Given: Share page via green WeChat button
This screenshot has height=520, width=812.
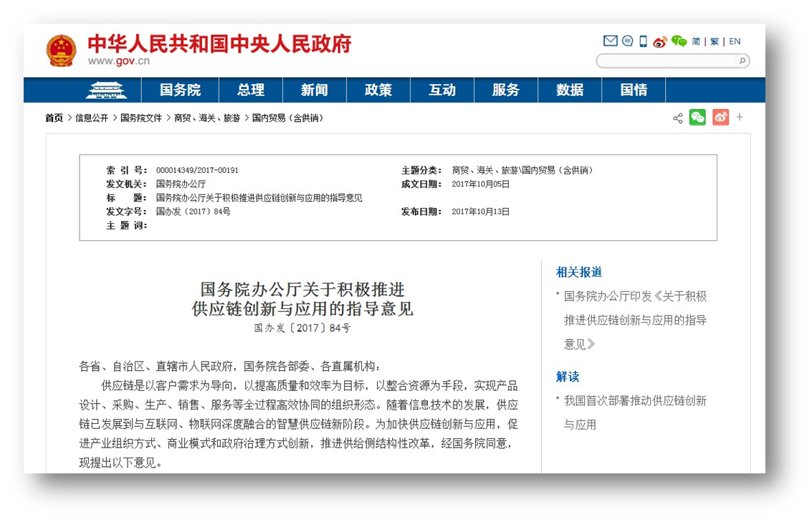Looking at the screenshot, I should coord(697,118).
